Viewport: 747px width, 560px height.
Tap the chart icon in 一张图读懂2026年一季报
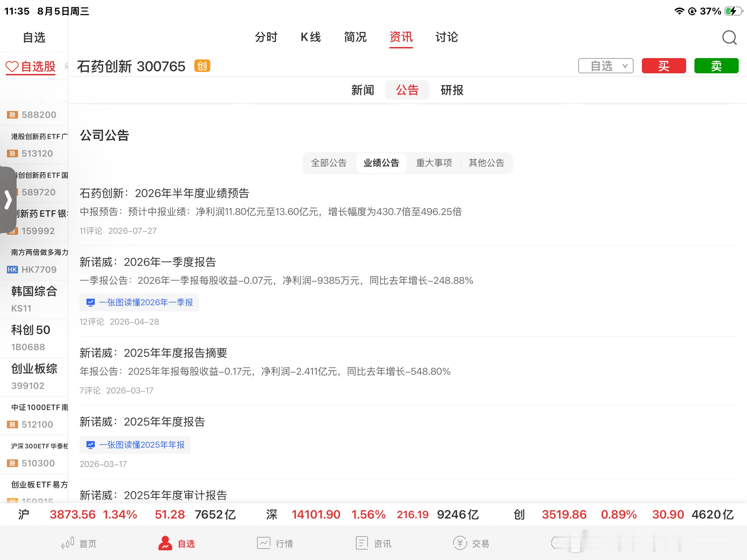[91, 302]
